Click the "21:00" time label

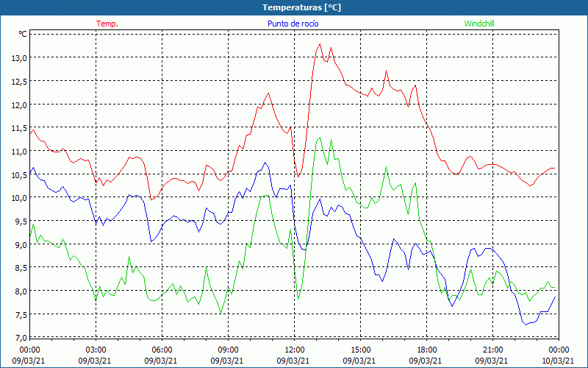(x=492, y=350)
